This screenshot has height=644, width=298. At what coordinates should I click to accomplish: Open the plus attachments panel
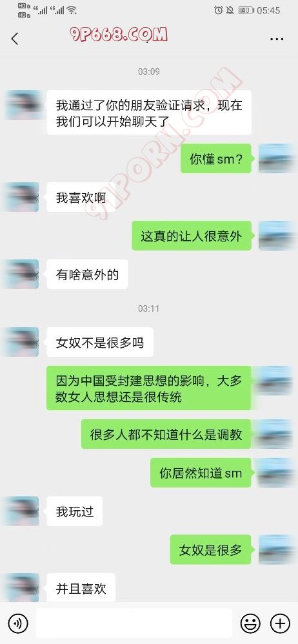click(x=280, y=623)
